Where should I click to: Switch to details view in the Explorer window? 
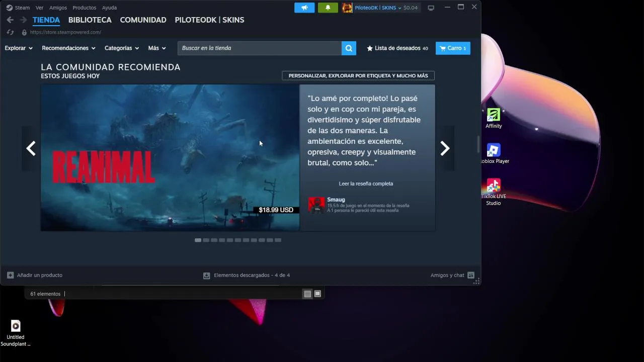point(307,294)
